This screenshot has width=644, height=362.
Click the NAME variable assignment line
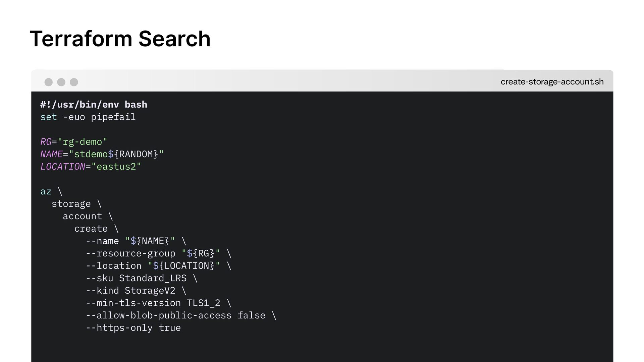coord(102,154)
